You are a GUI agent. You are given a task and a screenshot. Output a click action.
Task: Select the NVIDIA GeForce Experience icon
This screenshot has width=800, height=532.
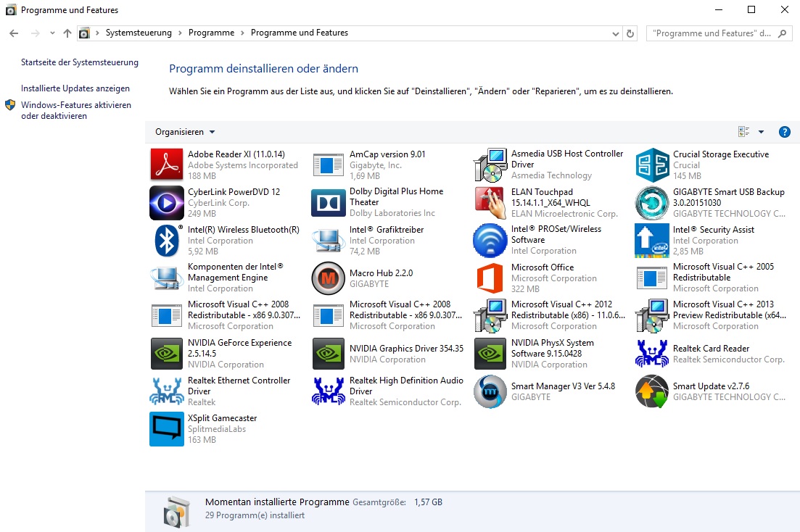coord(167,354)
